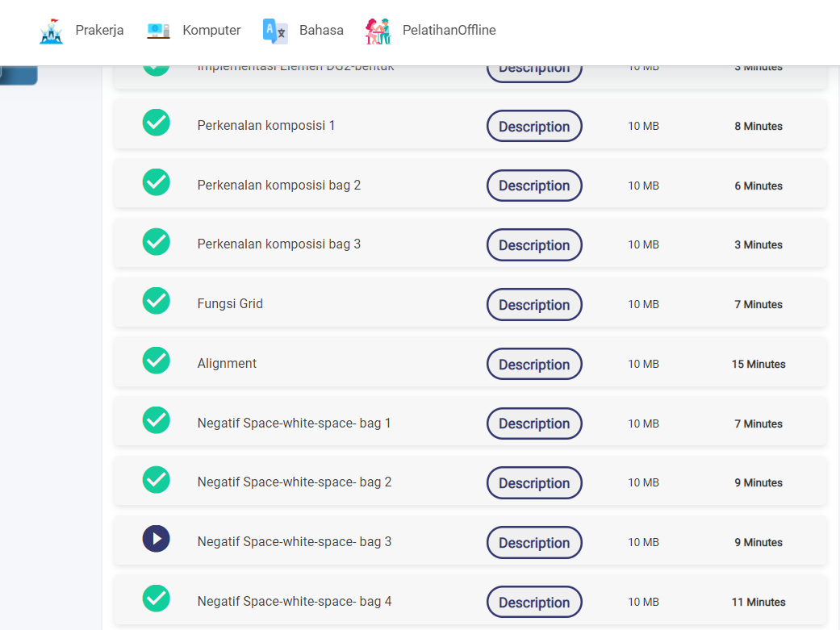The height and width of the screenshot is (630, 840).
Task: Open Description for Alignment lesson
Action: (534, 365)
